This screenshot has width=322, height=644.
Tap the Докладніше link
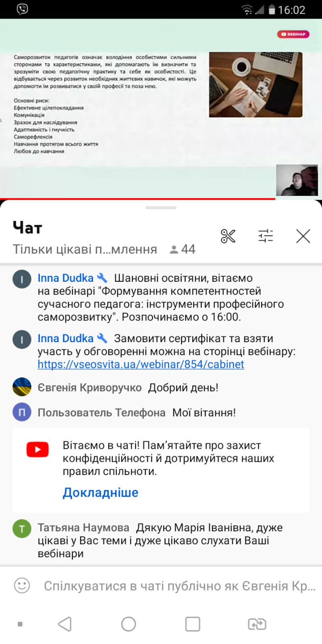pos(101,493)
